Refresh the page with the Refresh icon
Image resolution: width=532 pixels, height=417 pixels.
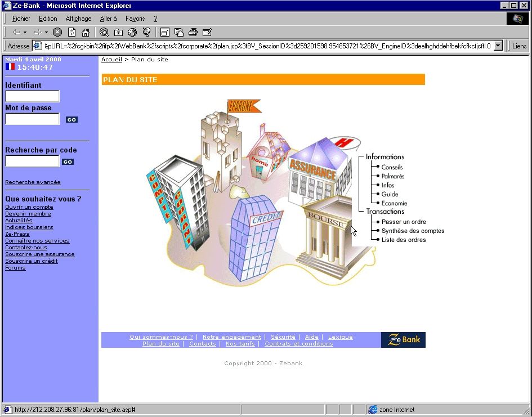pos(71,33)
